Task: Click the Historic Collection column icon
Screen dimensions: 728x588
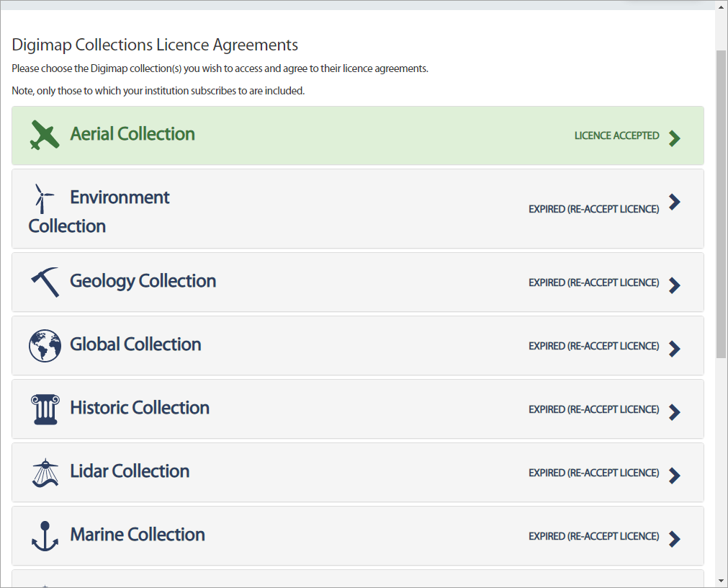Action: [x=45, y=409]
